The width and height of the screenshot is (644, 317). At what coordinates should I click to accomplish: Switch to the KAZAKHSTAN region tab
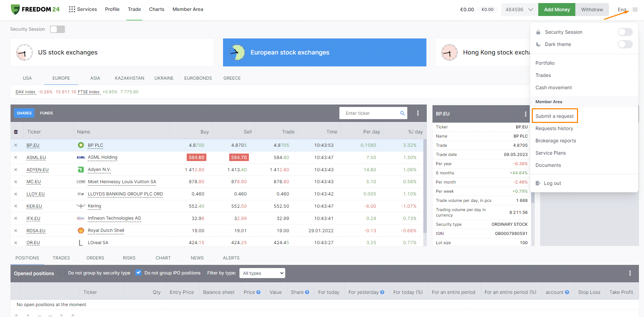(130, 78)
